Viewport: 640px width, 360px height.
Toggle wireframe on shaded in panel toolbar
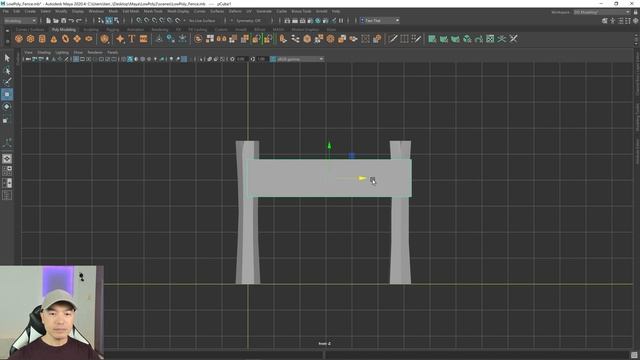(142, 59)
